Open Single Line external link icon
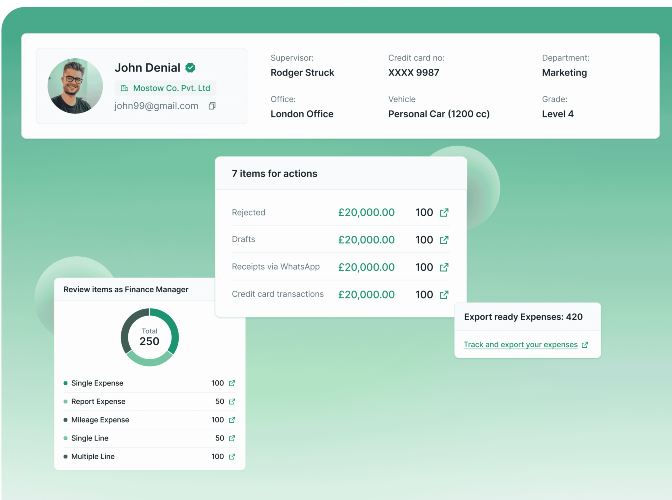 (232, 438)
